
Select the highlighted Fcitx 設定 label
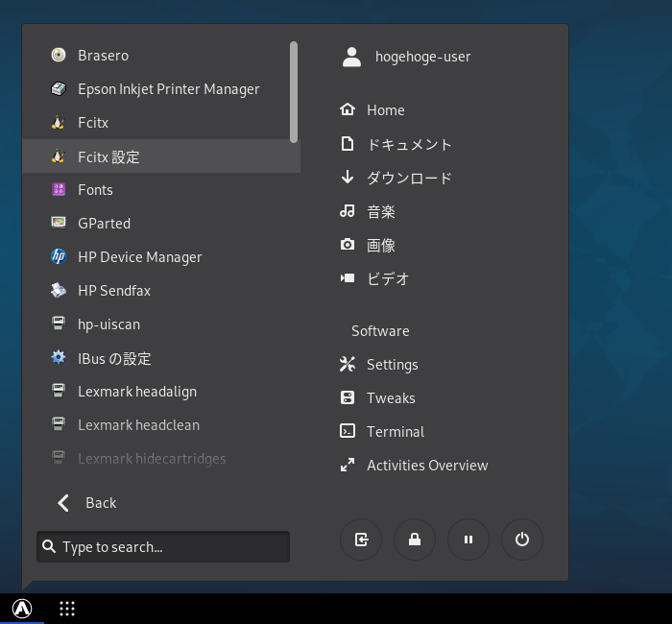(108, 156)
